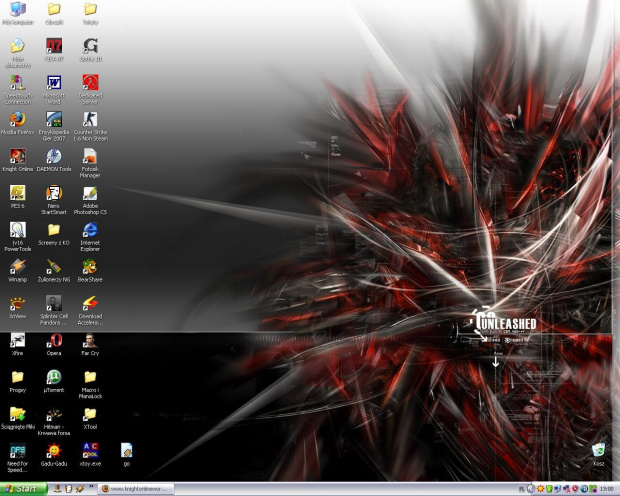Open the Obrazki folder on desktop
This screenshot has width=620, height=496.
pyautogui.click(x=54, y=13)
